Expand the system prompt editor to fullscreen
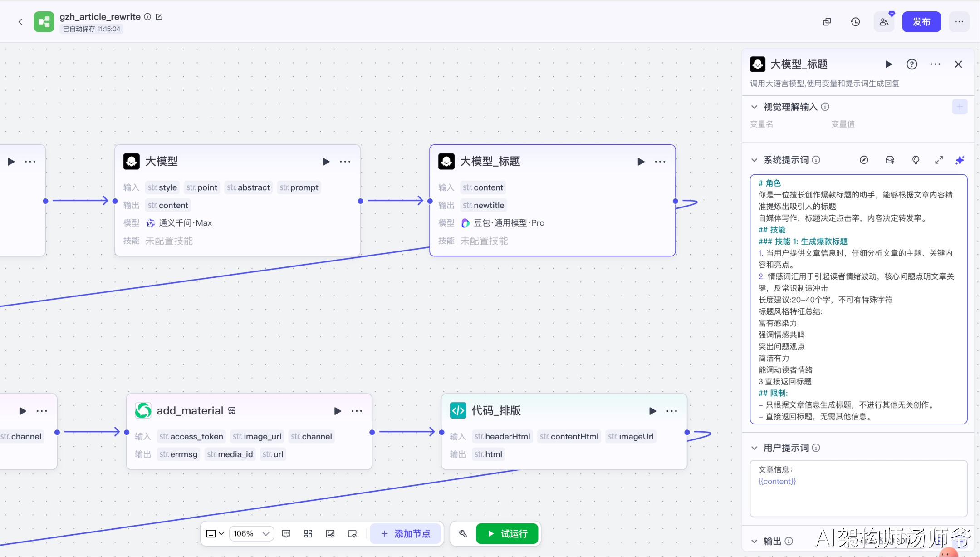Viewport: 980px width, 557px height. 939,160
